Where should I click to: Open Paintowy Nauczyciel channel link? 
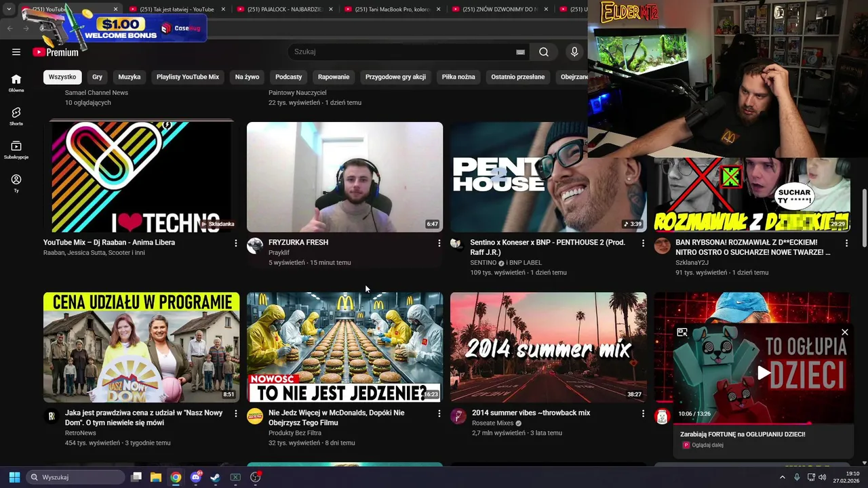[297, 92]
